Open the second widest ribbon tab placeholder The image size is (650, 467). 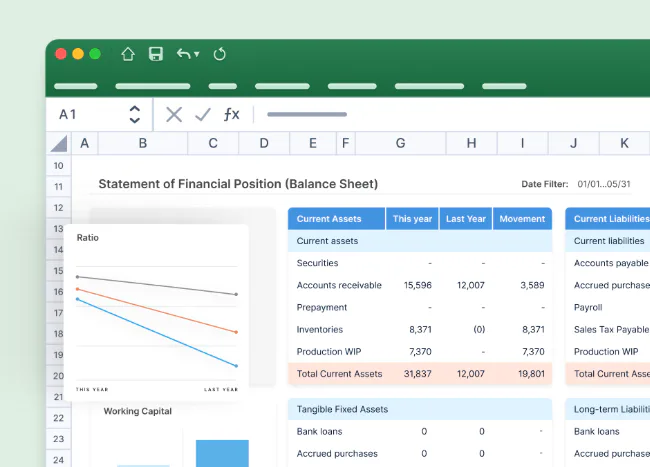[x=429, y=86]
